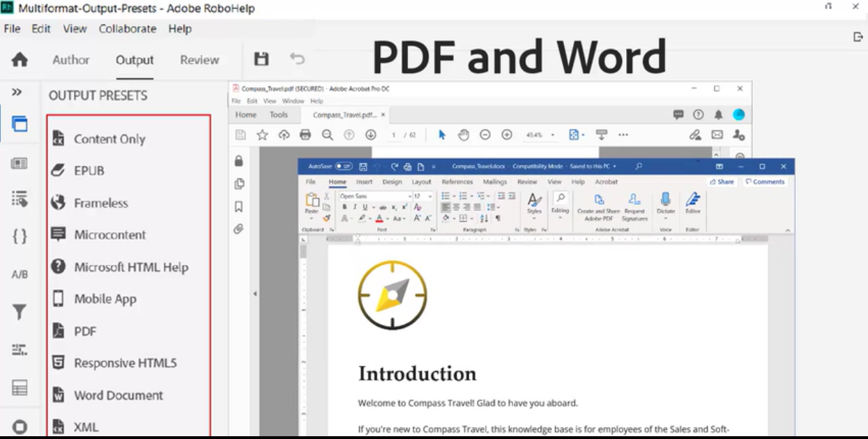Toggle Word AutoSave switch

[x=344, y=167]
